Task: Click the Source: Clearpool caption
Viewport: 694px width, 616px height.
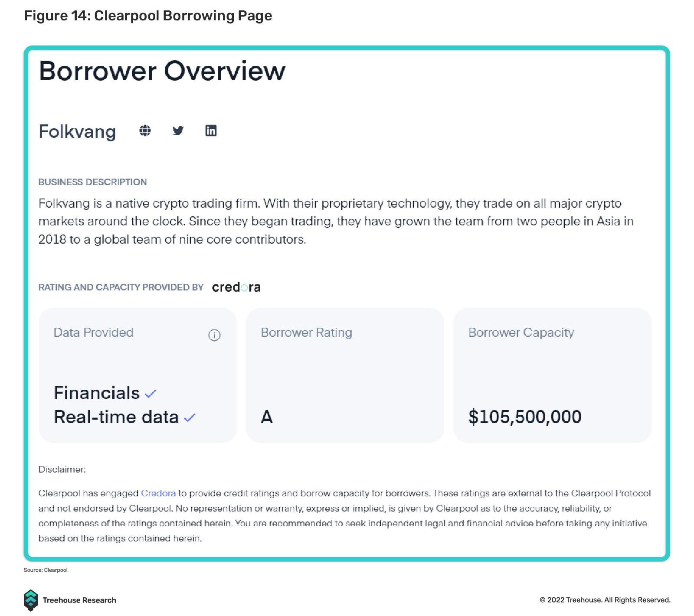Action: pos(46,570)
